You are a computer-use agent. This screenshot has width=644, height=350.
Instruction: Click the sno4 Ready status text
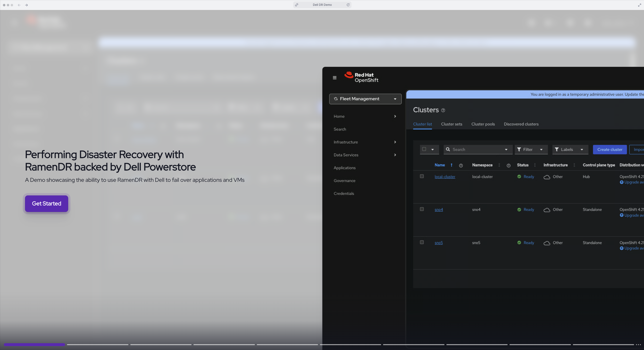529,210
